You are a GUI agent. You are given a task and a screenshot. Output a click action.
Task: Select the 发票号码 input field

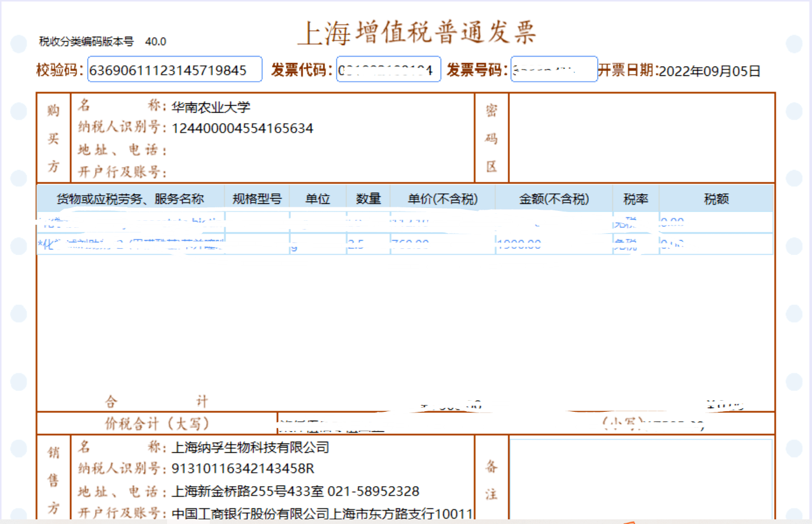click(553, 70)
